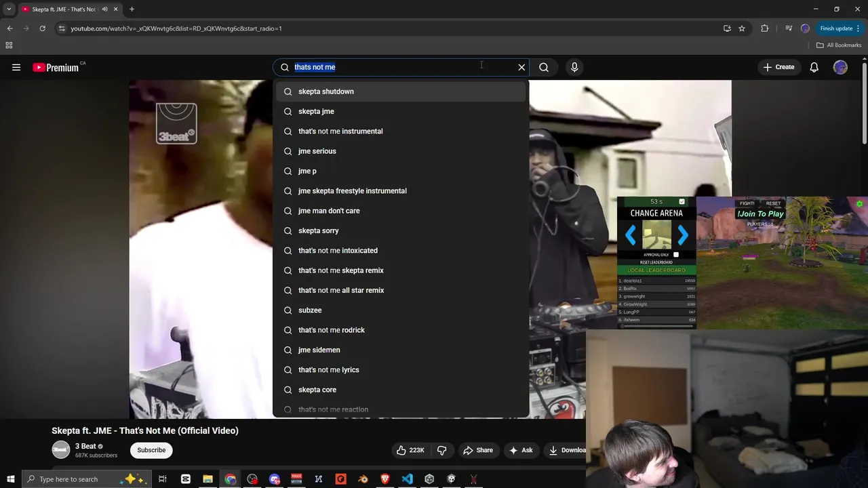Open the Windows Start menu
The image size is (868, 488).
(x=10, y=479)
